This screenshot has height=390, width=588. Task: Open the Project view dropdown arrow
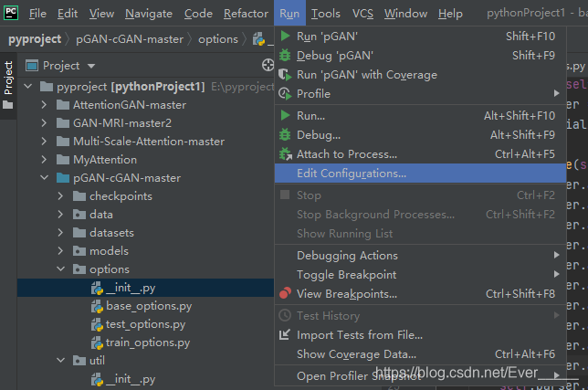[x=91, y=66]
